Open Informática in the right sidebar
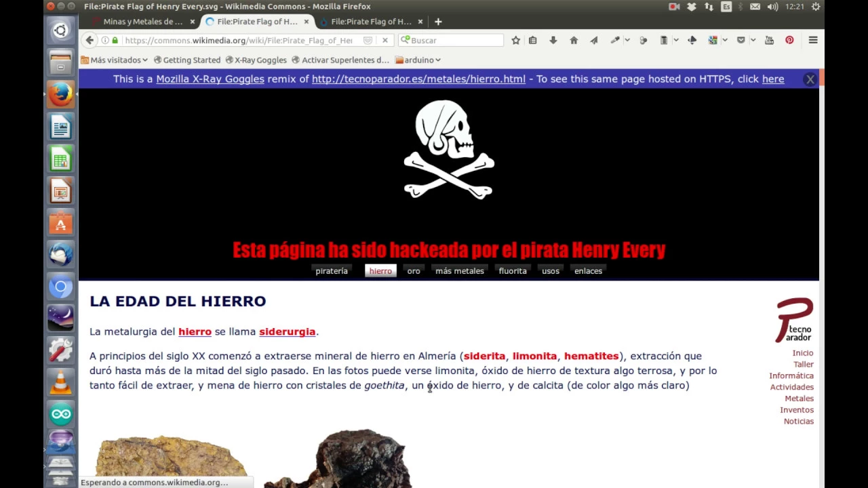 coord(791,375)
